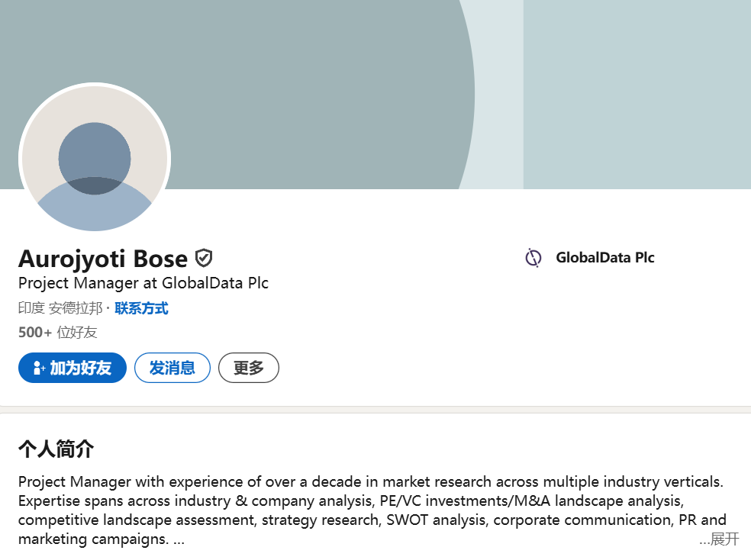Click the 个人简介 section heading
This screenshot has height=560, width=751.
(56, 449)
